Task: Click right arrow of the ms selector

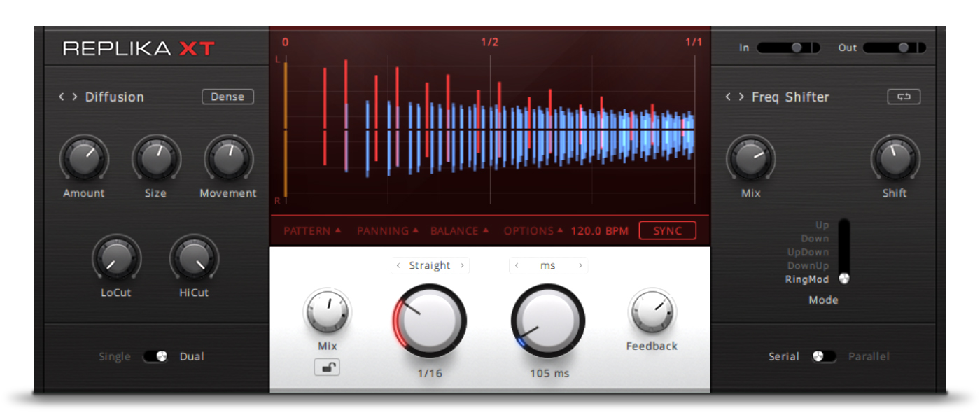Action: (x=580, y=265)
